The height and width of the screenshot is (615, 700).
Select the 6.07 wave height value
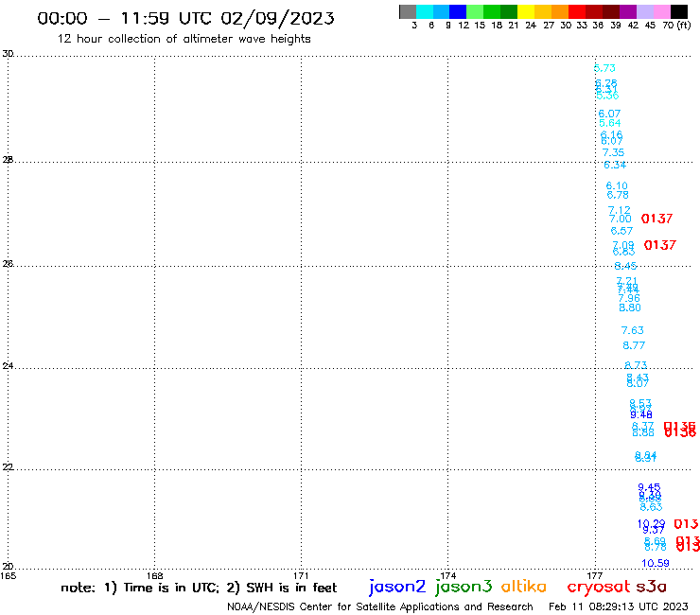[x=609, y=114]
